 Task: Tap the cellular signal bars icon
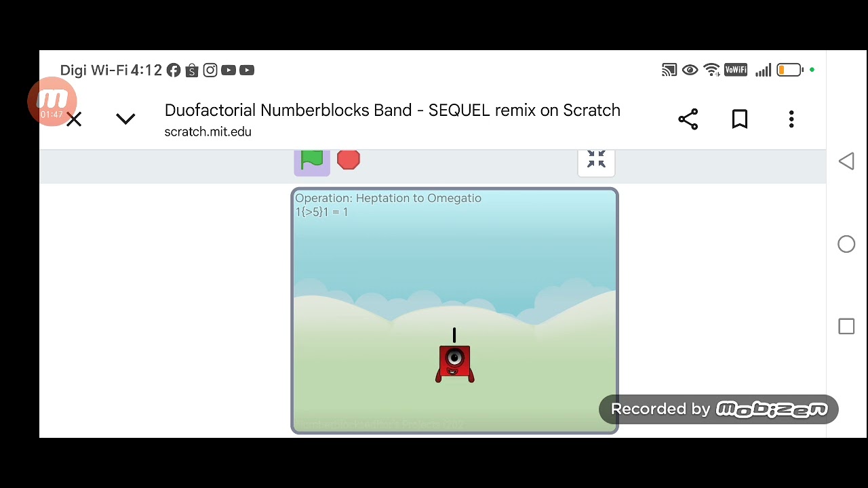[x=763, y=70]
